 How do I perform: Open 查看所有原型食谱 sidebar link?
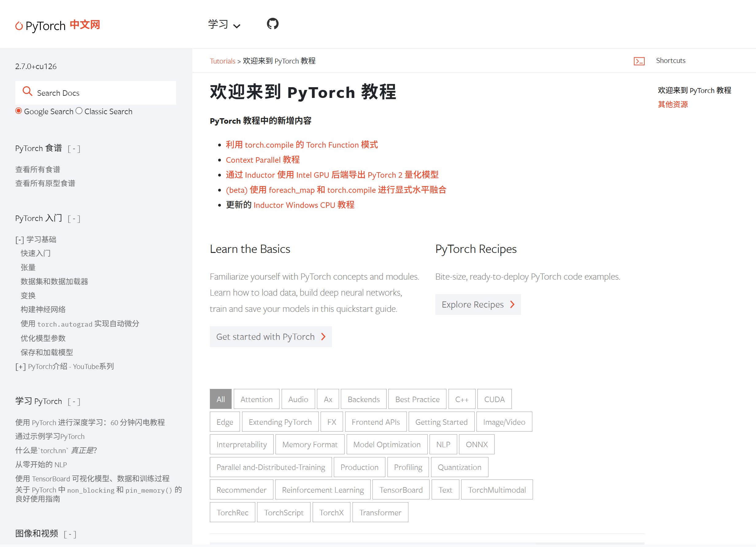[45, 184]
